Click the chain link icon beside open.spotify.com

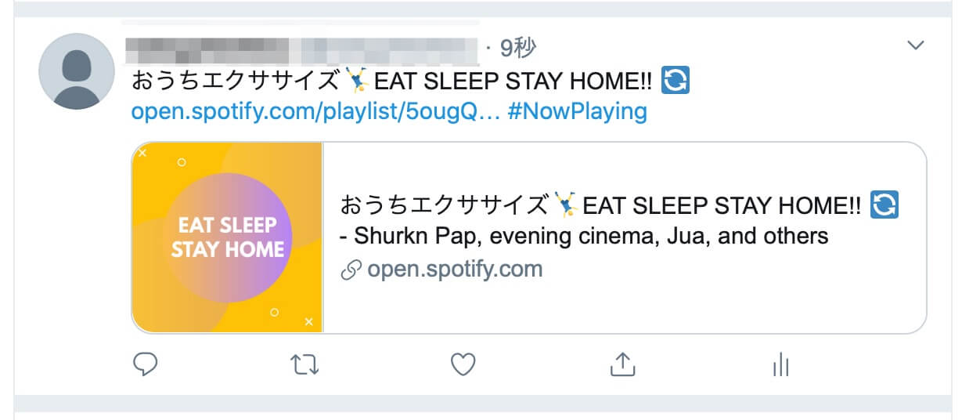click(351, 270)
